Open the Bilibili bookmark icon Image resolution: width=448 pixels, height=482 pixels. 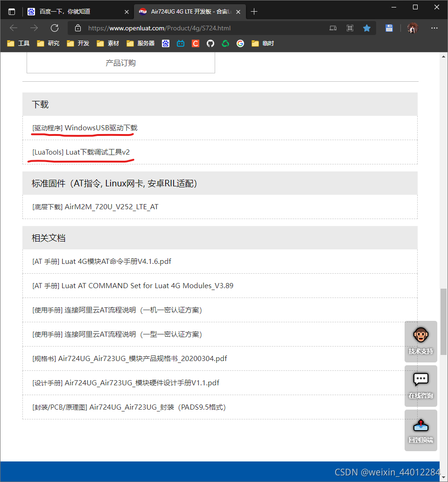[x=181, y=43]
